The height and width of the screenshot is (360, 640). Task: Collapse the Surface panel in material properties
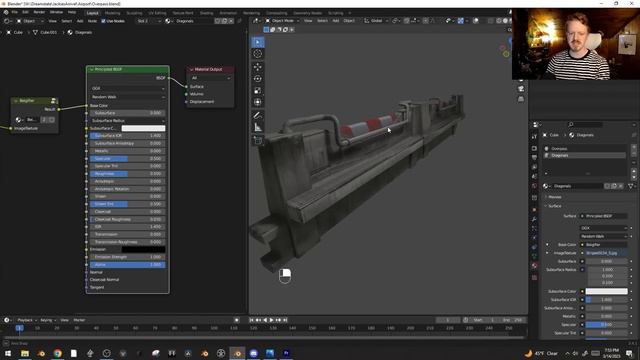(x=554, y=206)
